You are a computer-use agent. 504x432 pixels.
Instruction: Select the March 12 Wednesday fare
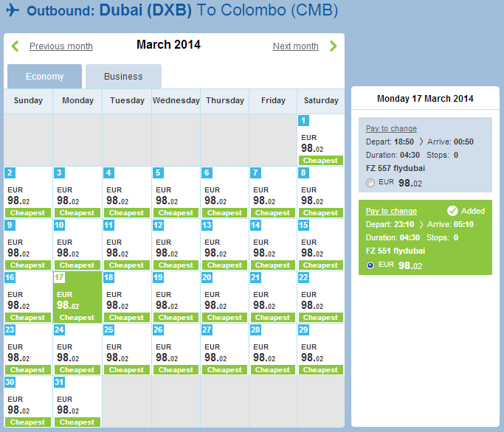tap(176, 245)
